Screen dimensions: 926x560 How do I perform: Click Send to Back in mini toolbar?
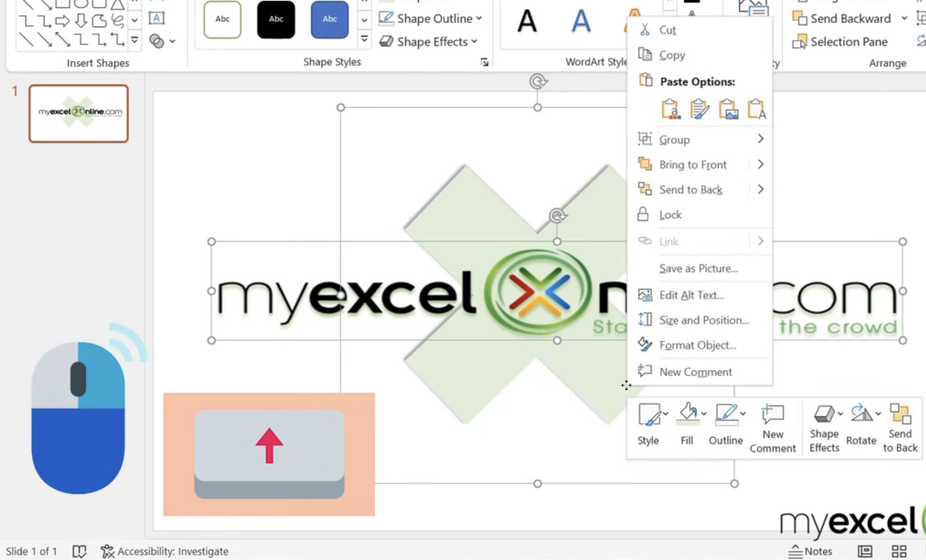(x=900, y=428)
